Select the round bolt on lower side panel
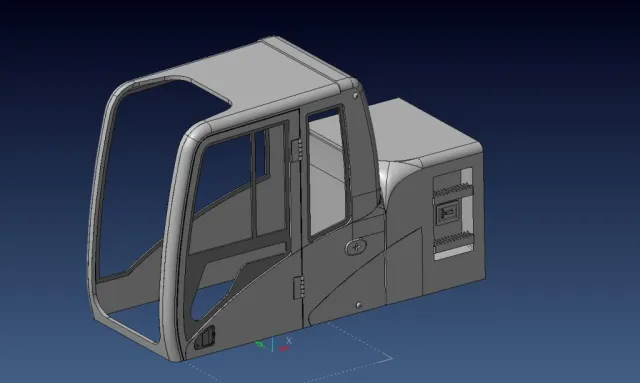The height and width of the screenshot is (383, 640). (x=359, y=305)
